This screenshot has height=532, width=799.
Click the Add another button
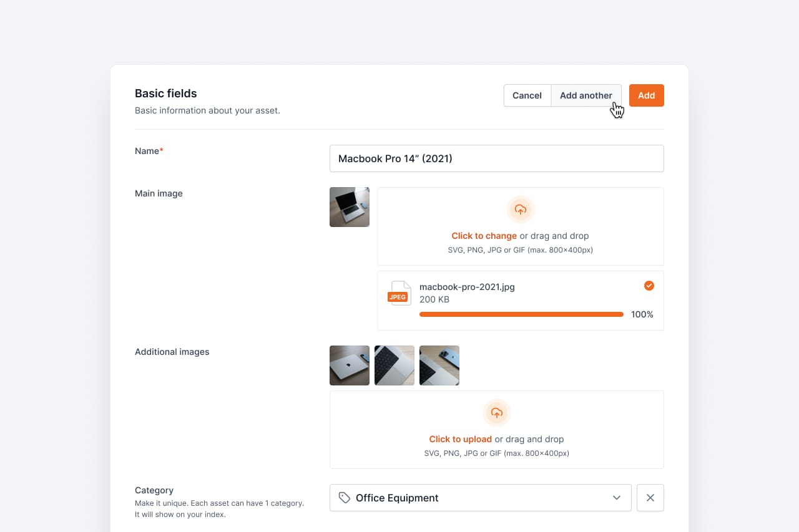pos(586,95)
